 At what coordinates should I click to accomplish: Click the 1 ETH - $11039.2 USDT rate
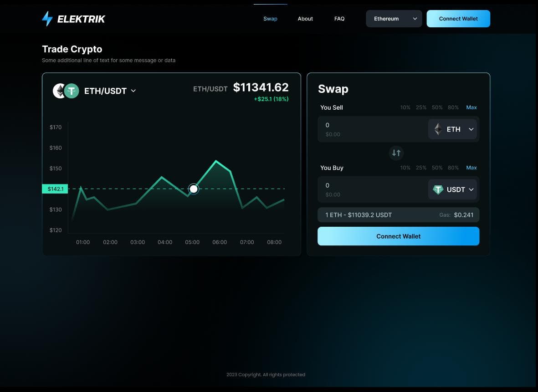[x=359, y=215]
